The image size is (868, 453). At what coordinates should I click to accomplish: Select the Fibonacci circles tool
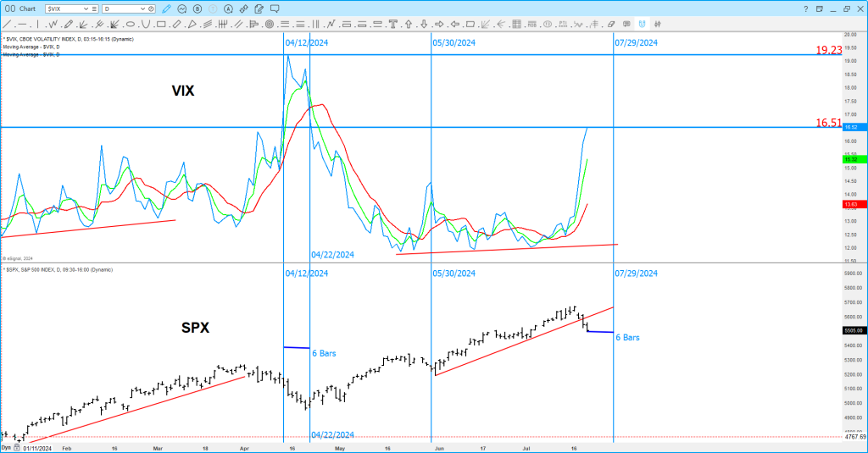point(270,25)
